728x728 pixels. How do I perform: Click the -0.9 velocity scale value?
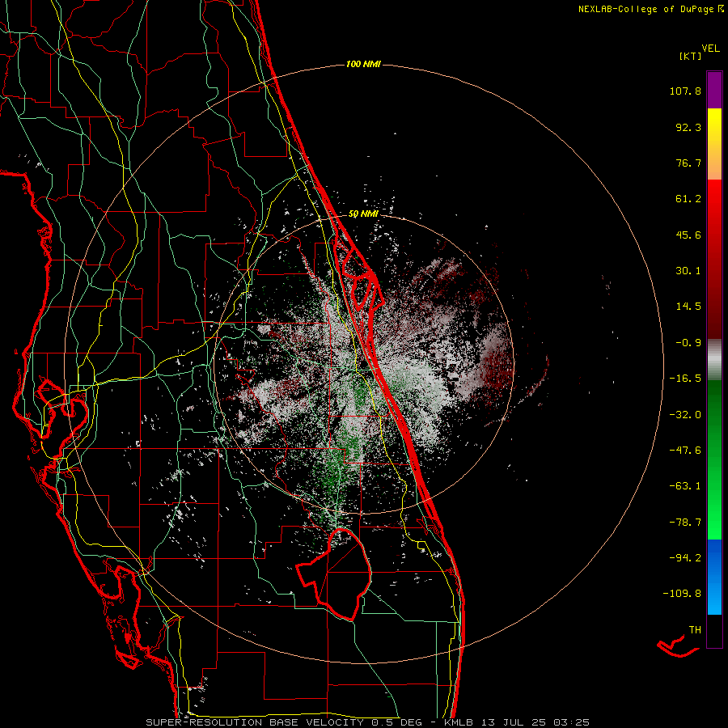coord(688,343)
